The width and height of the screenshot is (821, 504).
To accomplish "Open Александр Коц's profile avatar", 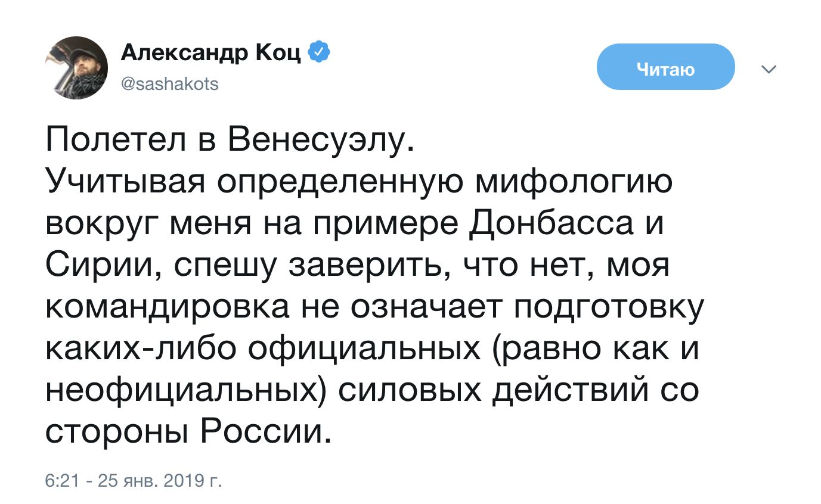I will click(76, 67).
